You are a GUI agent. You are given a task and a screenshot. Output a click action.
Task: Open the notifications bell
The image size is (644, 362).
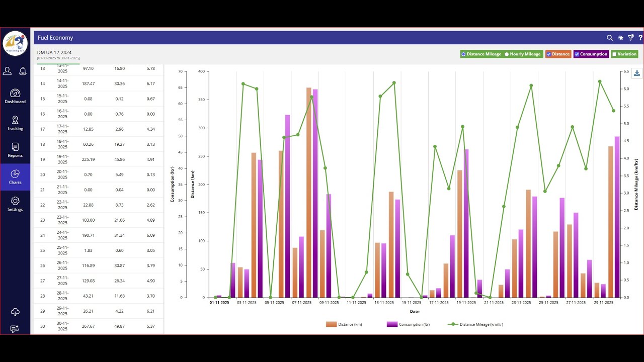(23, 71)
